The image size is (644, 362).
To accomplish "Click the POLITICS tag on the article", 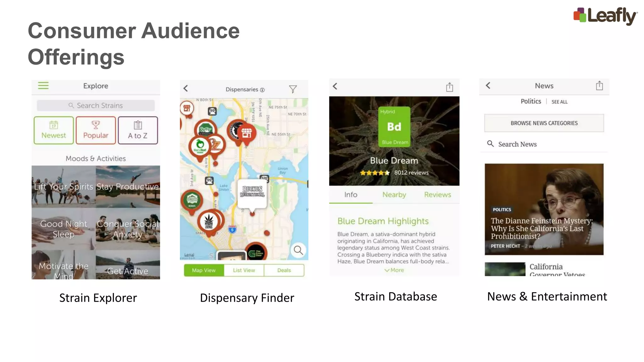I will coord(502,210).
